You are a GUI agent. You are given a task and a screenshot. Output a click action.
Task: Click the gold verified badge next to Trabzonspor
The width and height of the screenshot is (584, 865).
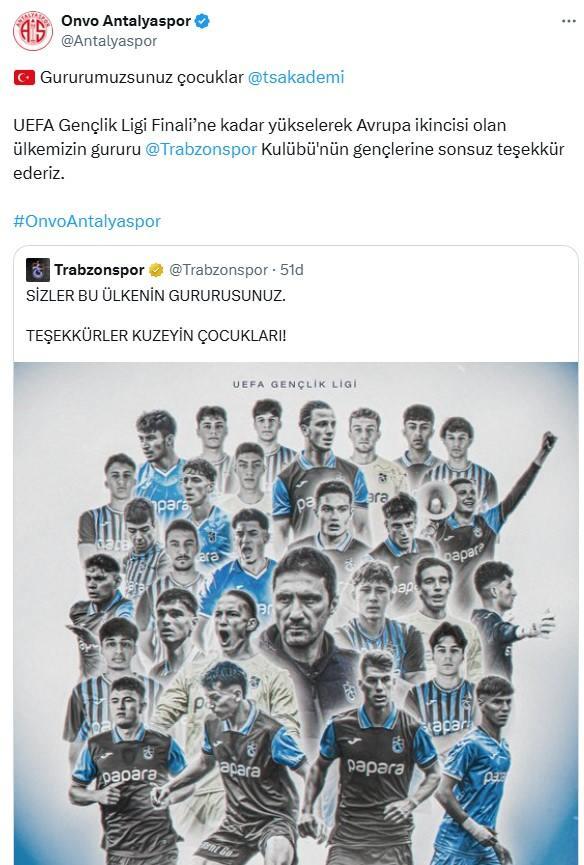pos(156,270)
